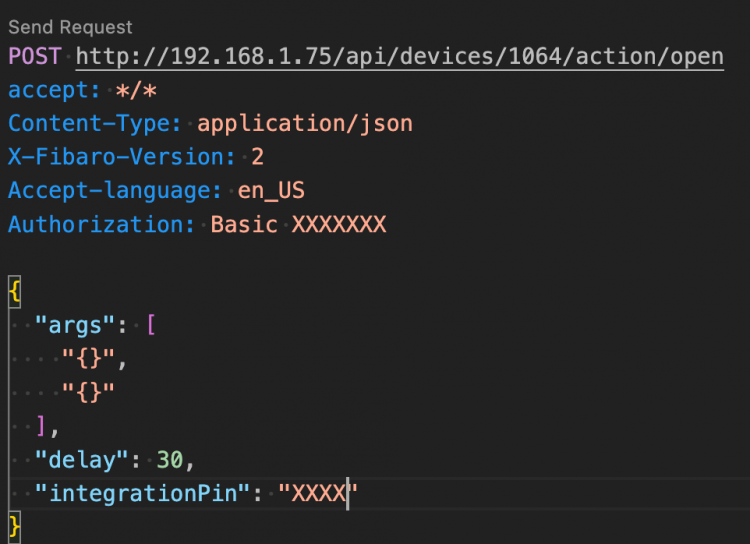Open the 192.168.1.75 API URL link
This screenshot has width=750, height=544.
coord(399,57)
